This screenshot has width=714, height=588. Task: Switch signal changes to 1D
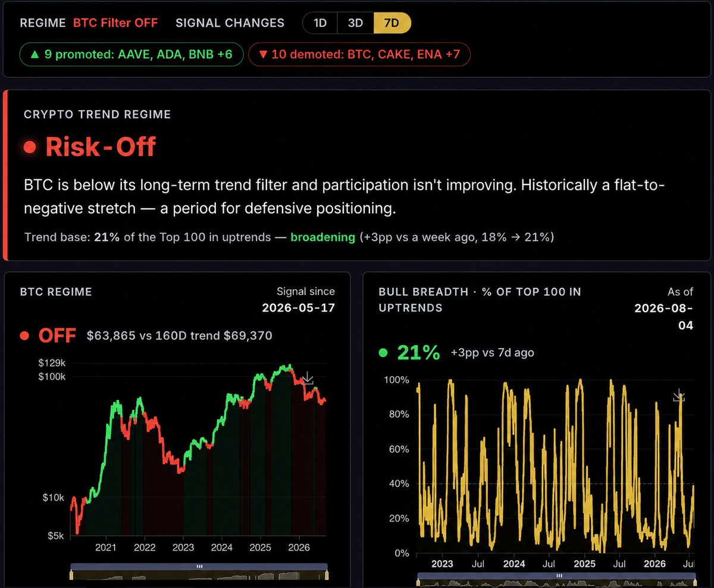click(320, 23)
